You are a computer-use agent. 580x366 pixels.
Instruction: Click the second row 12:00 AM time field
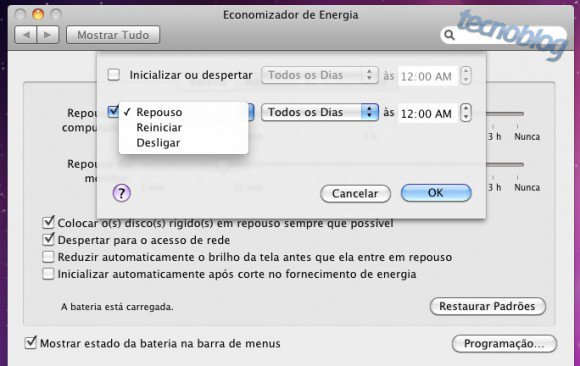[x=427, y=113]
